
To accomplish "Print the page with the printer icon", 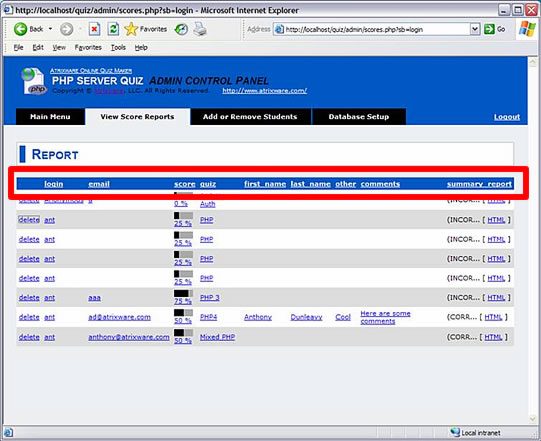I will [x=200, y=29].
